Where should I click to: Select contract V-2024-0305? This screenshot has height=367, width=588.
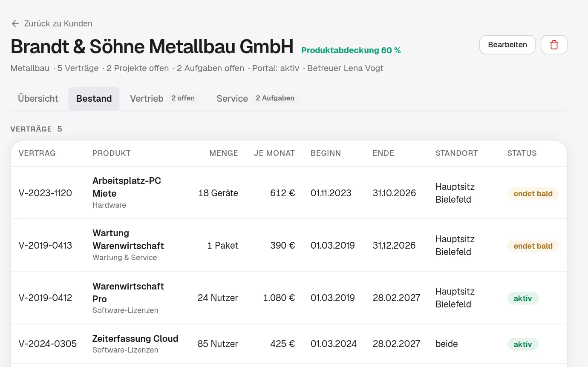(x=48, y=344)
